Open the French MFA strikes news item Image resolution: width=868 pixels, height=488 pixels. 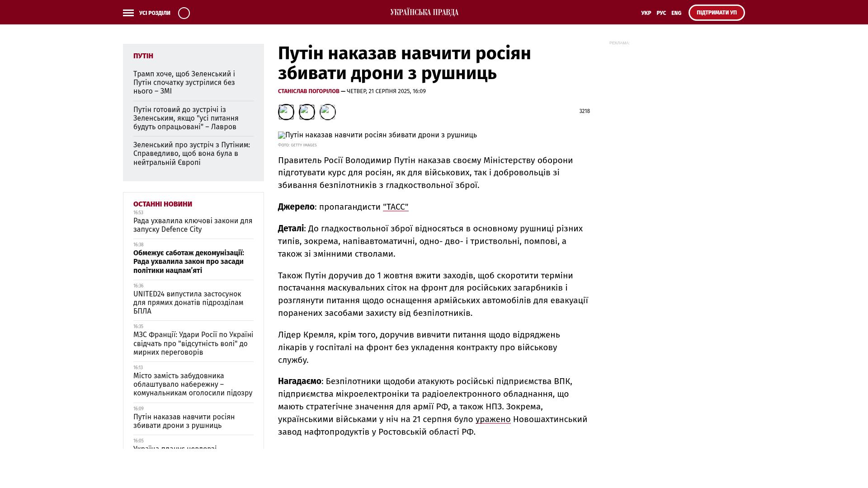(193, 343)
